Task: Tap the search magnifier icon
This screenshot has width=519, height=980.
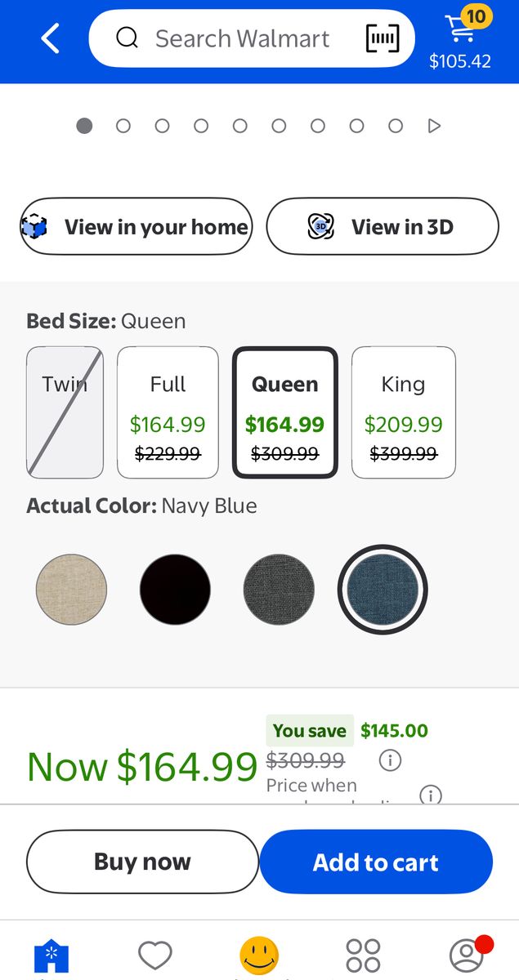Action: point(127,38)
